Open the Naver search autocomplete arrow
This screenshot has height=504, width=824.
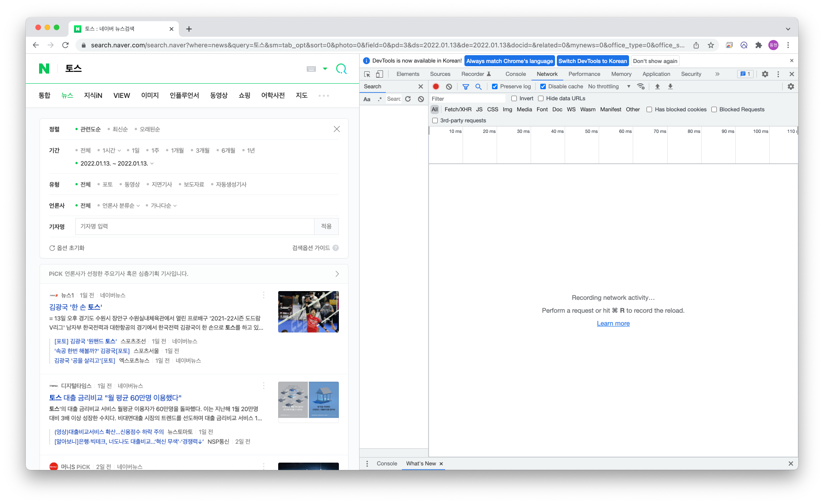click(x=325, y=69)
